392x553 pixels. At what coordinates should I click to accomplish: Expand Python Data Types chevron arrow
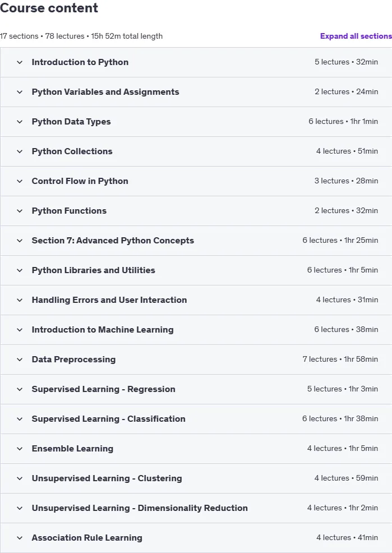20,122
